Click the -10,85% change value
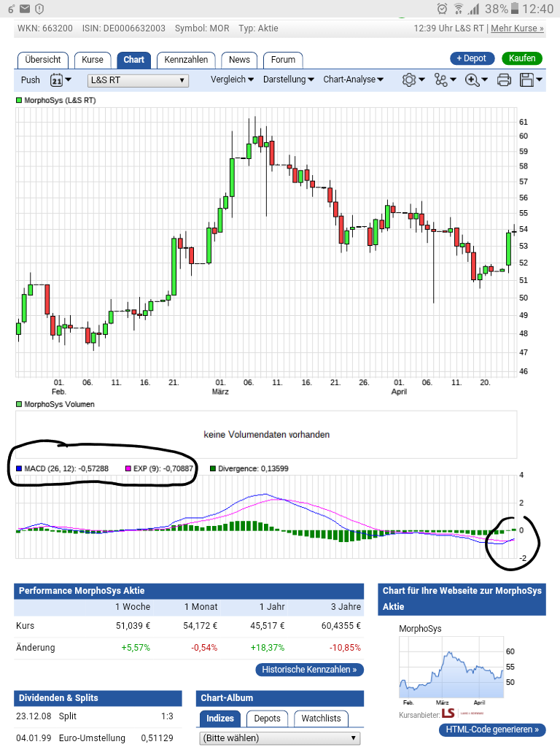 [x=345, y=648]
